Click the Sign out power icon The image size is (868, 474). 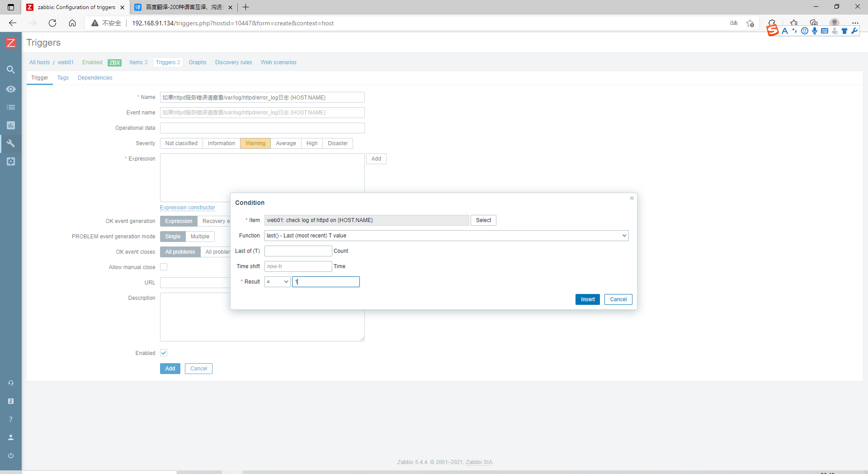pyautogui.click(x=11, y=455)
